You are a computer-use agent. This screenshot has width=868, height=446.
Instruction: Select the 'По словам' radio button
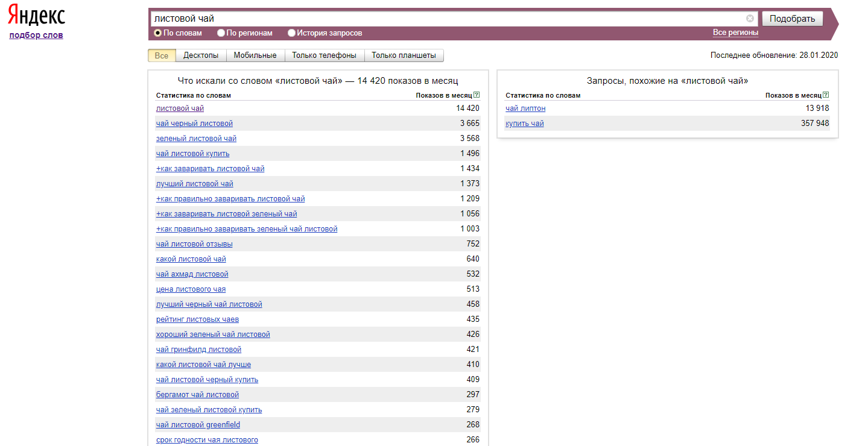pos(158,33)
